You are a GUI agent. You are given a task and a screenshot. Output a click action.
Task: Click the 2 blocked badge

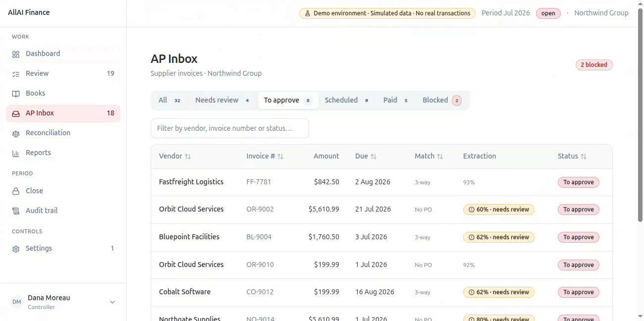click(594, 64)
